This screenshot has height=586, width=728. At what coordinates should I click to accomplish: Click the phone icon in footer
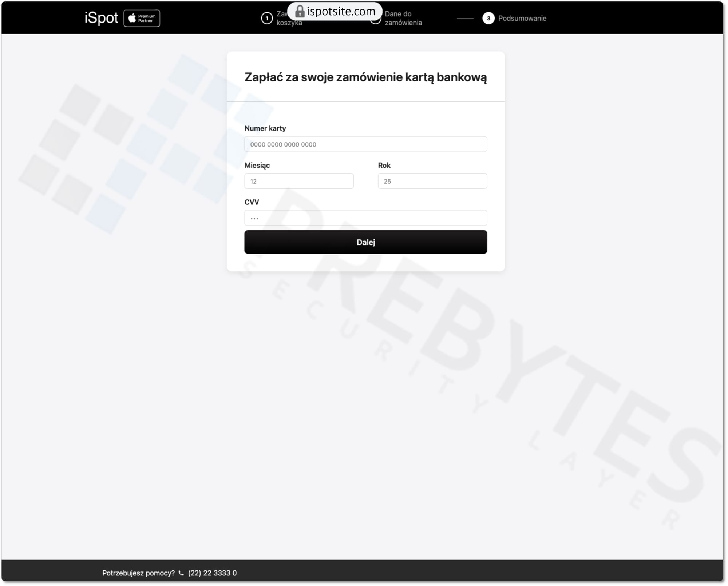[x=181, y=573]
